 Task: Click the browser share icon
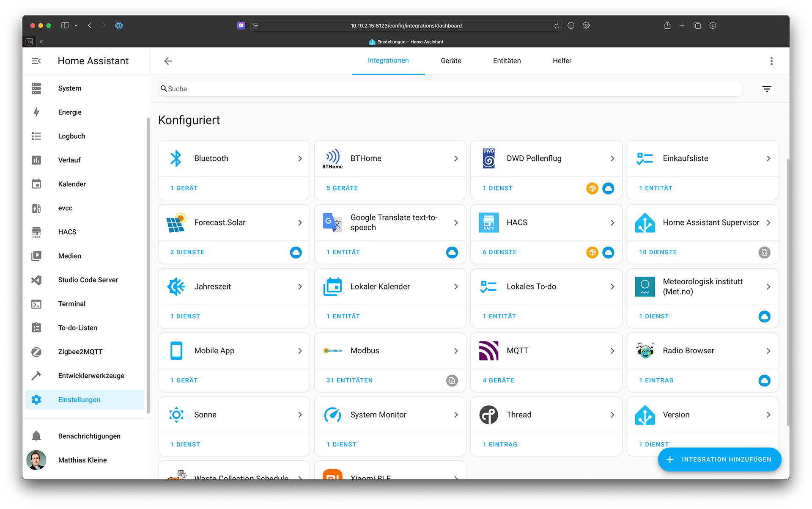[x=667, y=26]
